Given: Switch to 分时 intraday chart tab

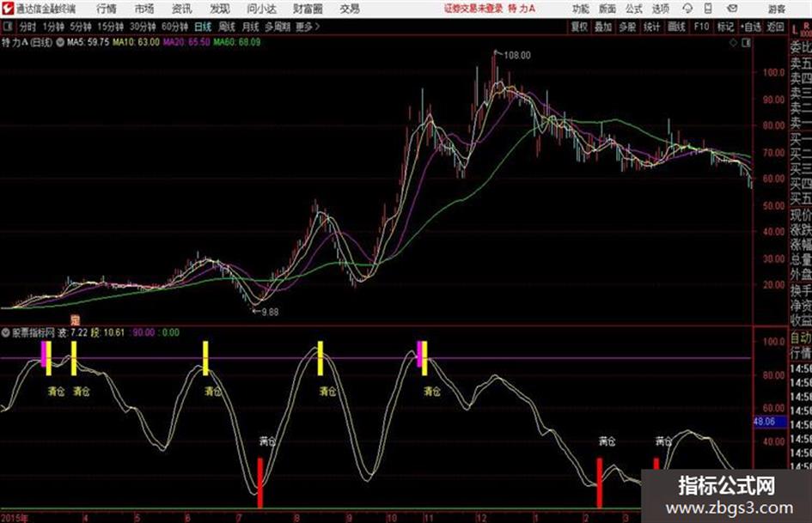Looking at the screenshot, I should tap(28, 27).
